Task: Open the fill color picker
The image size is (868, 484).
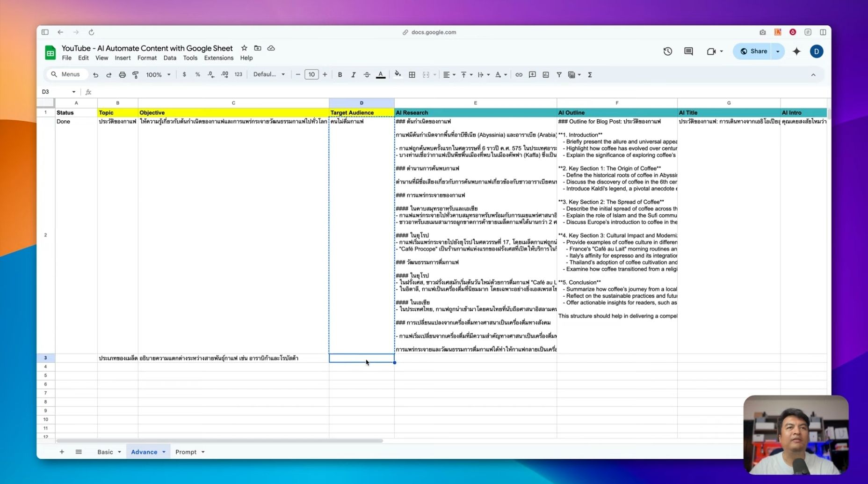Action: [x=398, y=75]
